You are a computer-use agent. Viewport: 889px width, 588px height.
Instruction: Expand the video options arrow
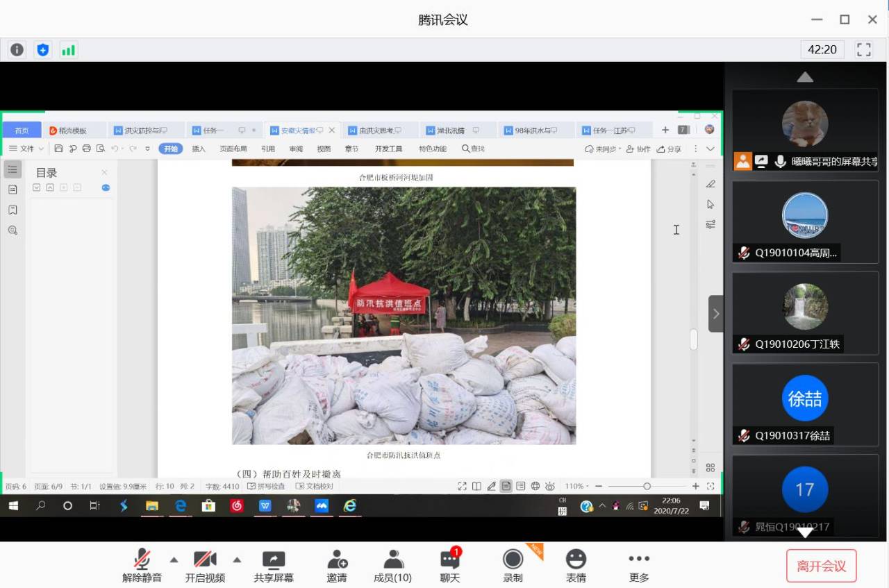coord(237,560)
